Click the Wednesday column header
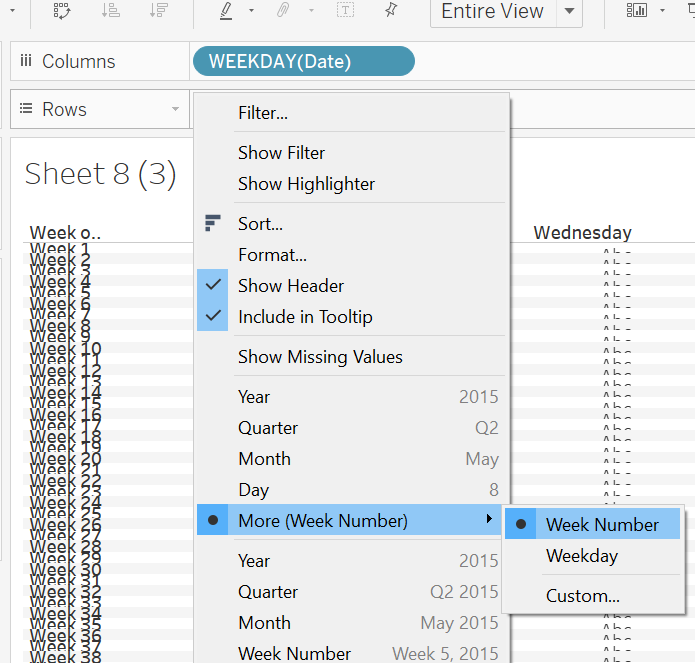697x663 pixels. (582, 232)
